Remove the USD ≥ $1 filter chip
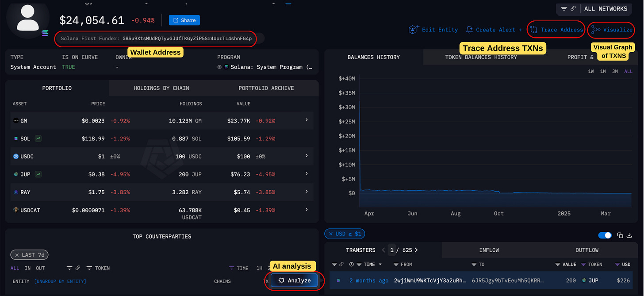 (330, 234)
